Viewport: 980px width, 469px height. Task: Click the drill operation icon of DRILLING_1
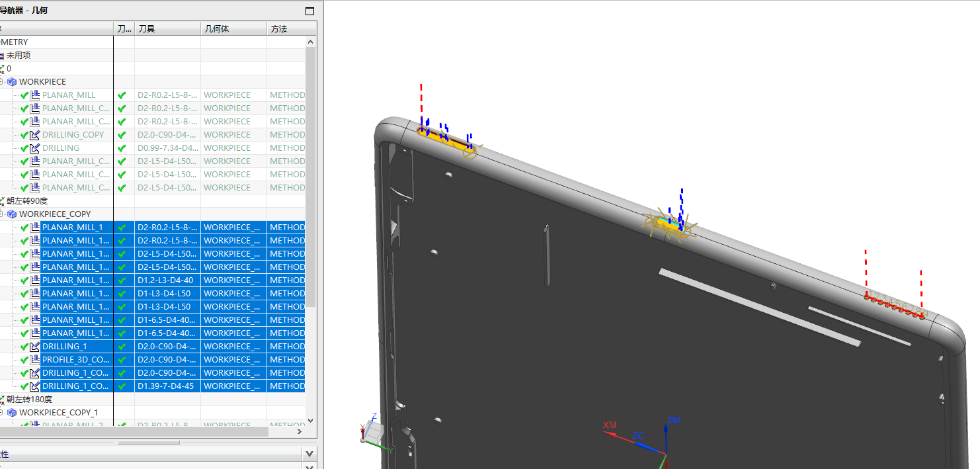(35, 347)
